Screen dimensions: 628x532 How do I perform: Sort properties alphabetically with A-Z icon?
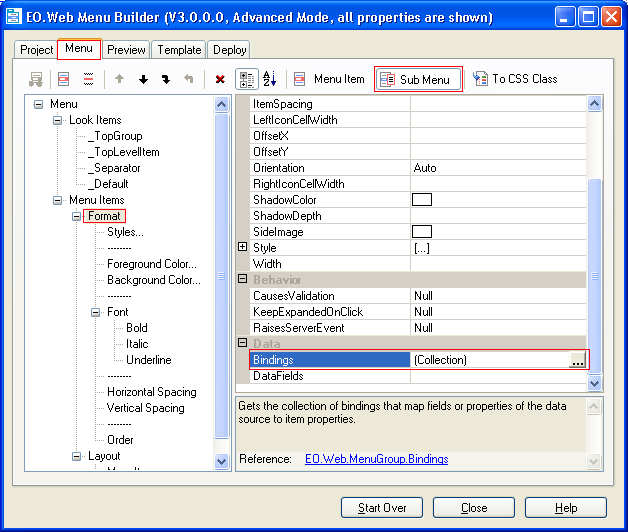tap(270, 79)
